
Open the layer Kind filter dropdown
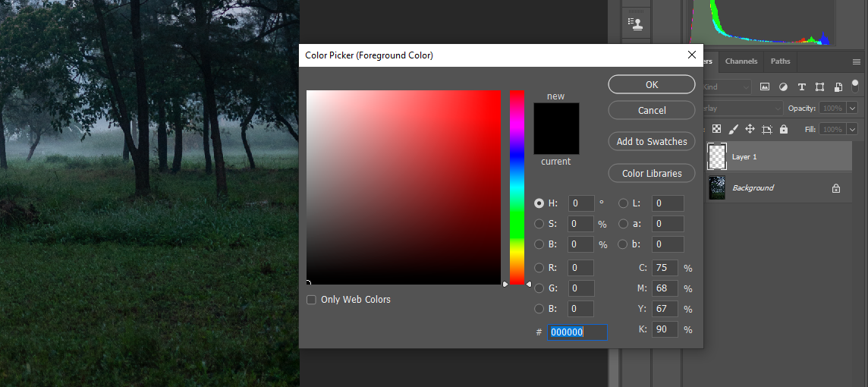pyautogui.click(x=727, y=87)
